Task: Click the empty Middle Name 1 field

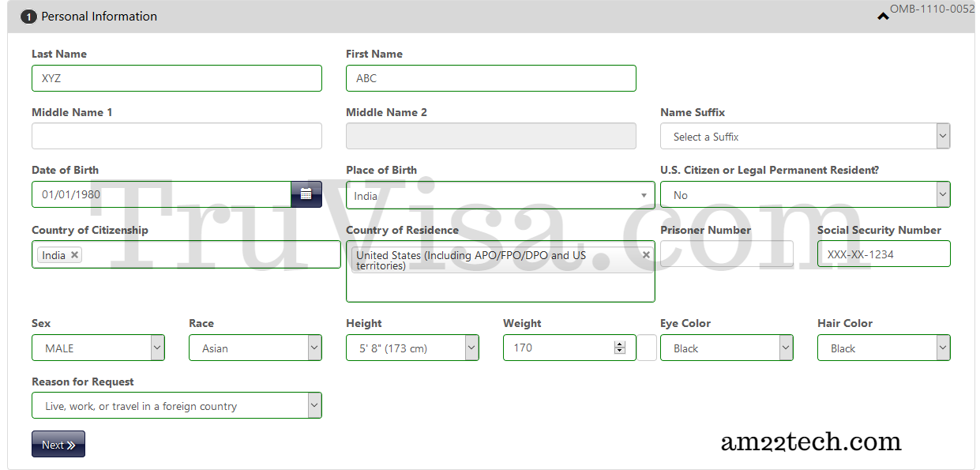Action: pyautogui.click(x=177, y=136)
